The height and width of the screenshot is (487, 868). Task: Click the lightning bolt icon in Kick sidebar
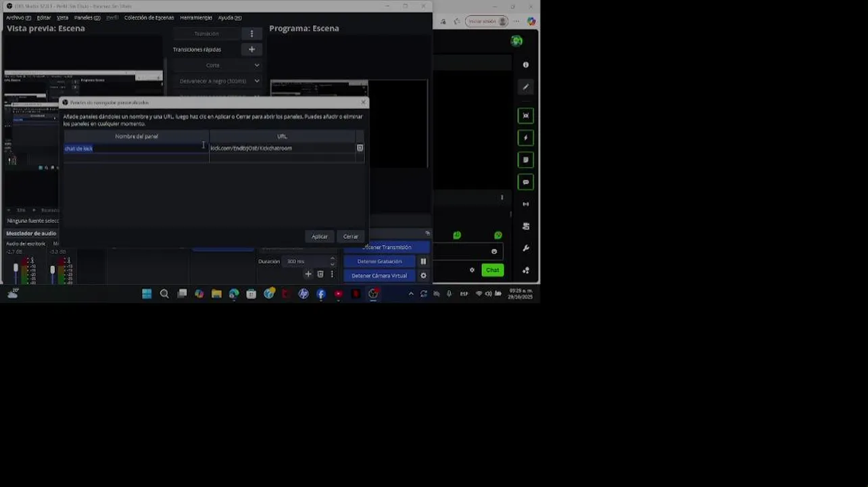pyautogui.click(x=526, y=138)
